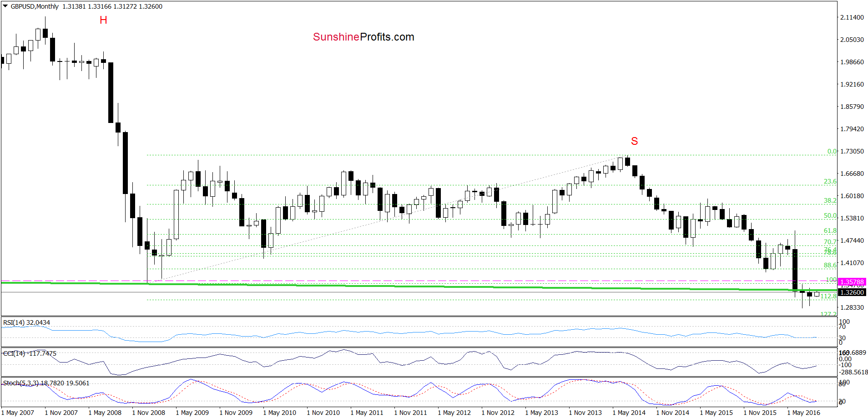Screen dimensions: 868x419
Task: Select the 1 May 2008 date label
Action: 105,413
